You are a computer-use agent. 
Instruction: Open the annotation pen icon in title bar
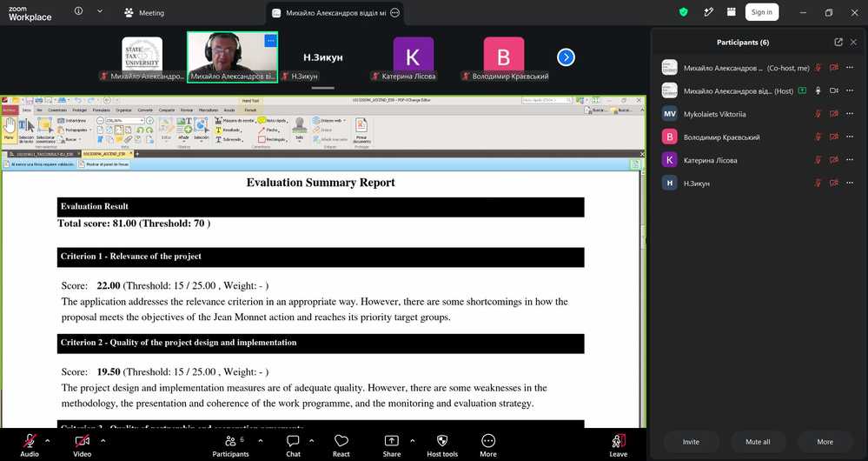pyautogui.click(x=708, y=11)
